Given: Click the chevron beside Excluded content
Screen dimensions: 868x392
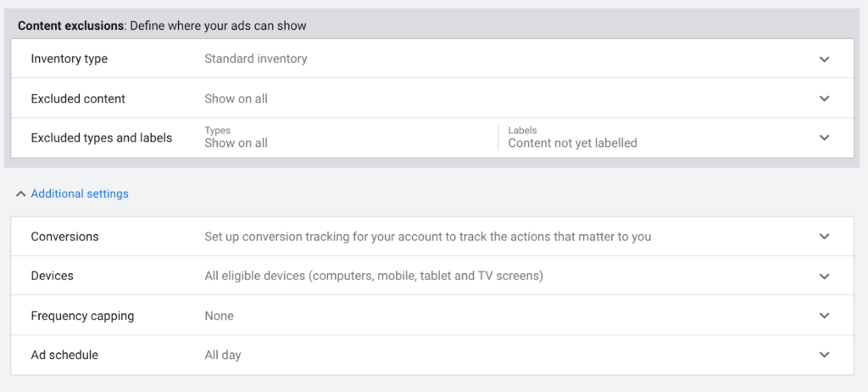Looking at the screenshot, I should (824, 98).
